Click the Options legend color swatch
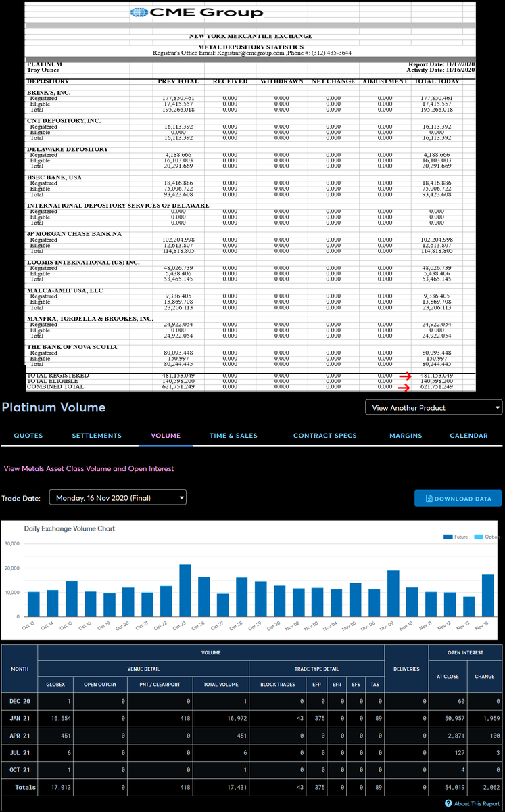 click(479, 537)
